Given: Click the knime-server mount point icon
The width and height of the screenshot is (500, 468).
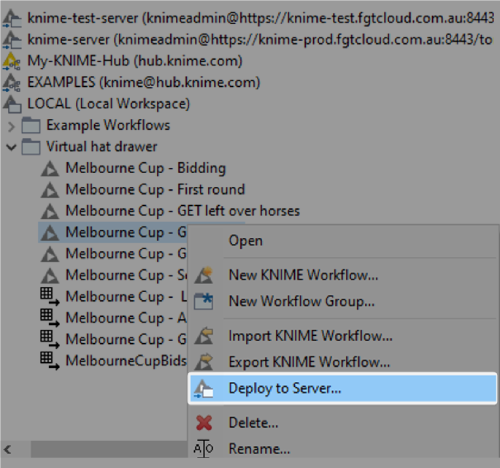Looking at the screenshot, I should (x=12, y=39).
